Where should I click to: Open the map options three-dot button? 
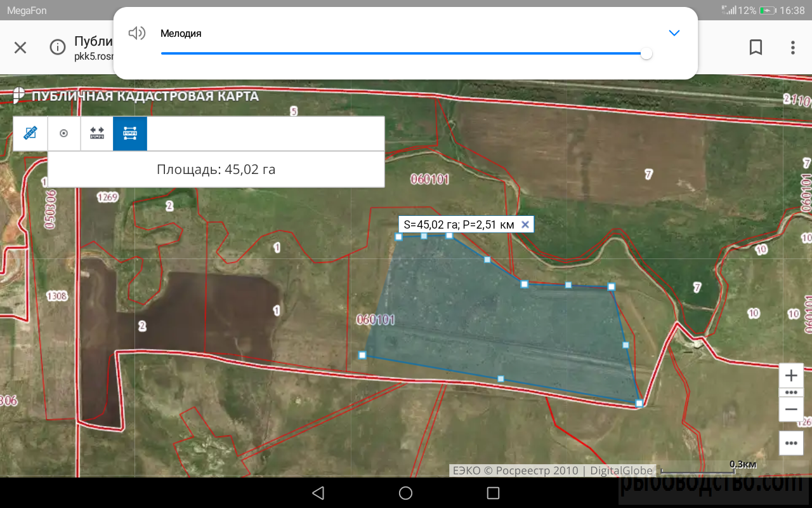click(x=791, y=443)
